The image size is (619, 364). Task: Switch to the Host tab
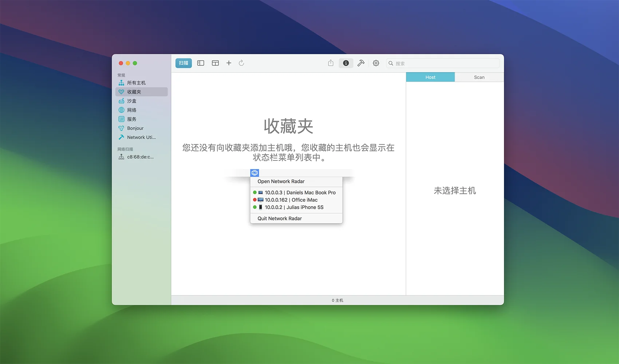[x=430, y=77]
